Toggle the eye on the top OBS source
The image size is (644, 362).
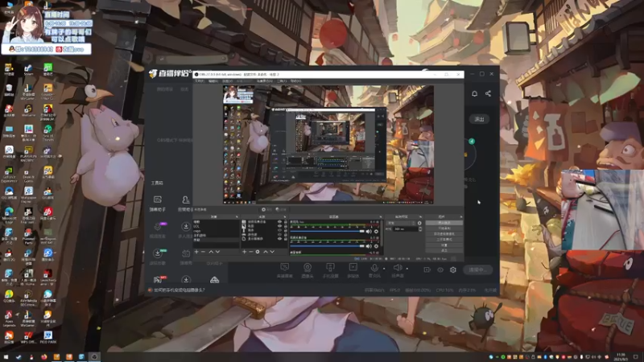(x=279, y=222)
